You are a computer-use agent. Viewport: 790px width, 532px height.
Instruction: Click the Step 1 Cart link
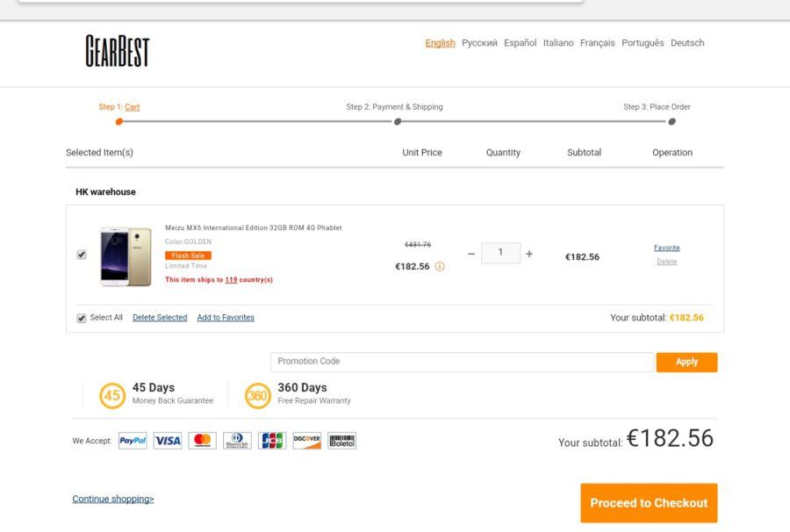[x=132, y=107]
